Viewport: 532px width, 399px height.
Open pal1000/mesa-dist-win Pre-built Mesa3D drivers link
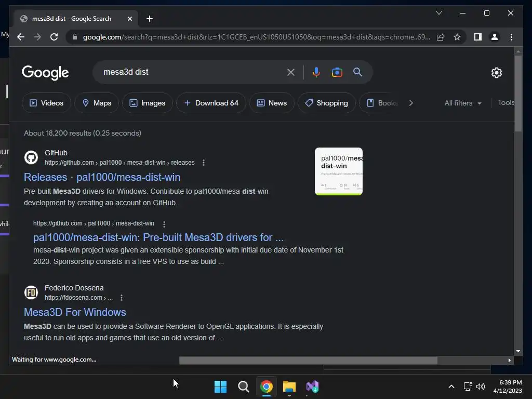click(158, 237)
